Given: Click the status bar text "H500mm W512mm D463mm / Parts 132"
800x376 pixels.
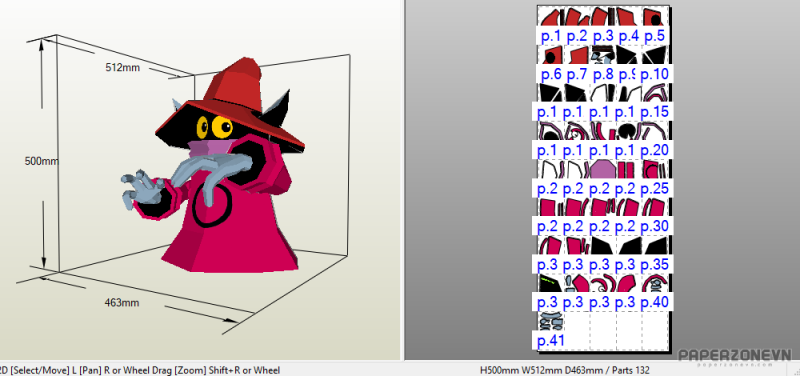Looking at the screenshot, I should point(565,370).
